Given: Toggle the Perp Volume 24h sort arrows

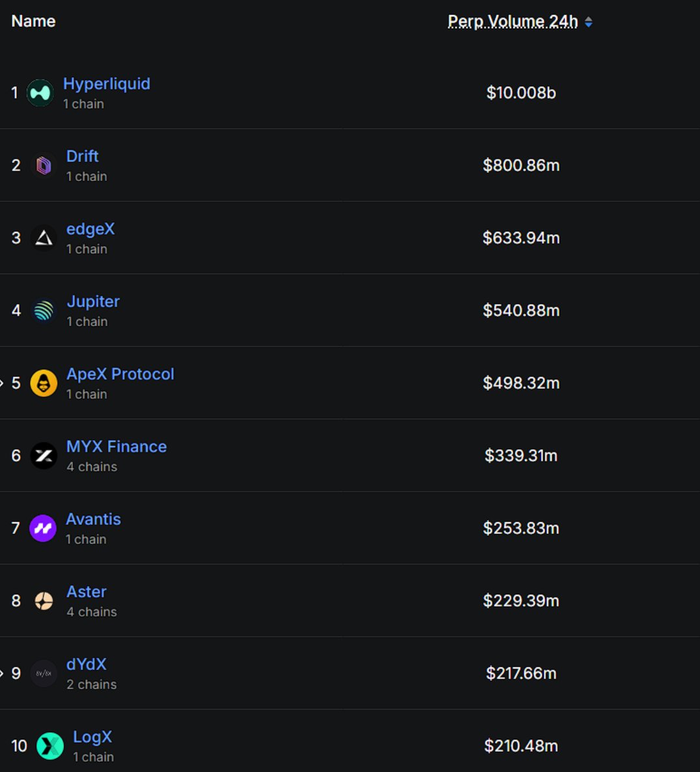Looking at the screenshot, I should 588,22.
